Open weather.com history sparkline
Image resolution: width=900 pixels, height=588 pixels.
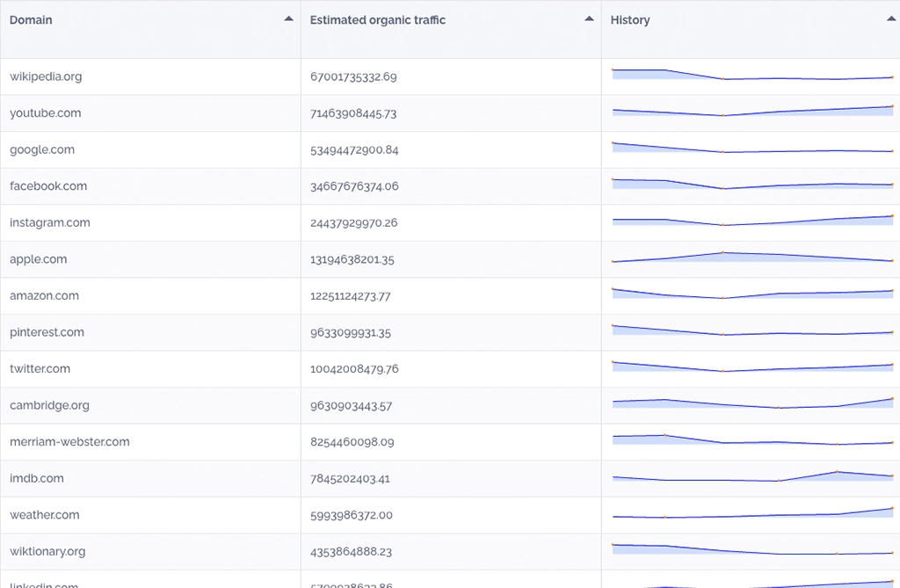pos(752,512)
